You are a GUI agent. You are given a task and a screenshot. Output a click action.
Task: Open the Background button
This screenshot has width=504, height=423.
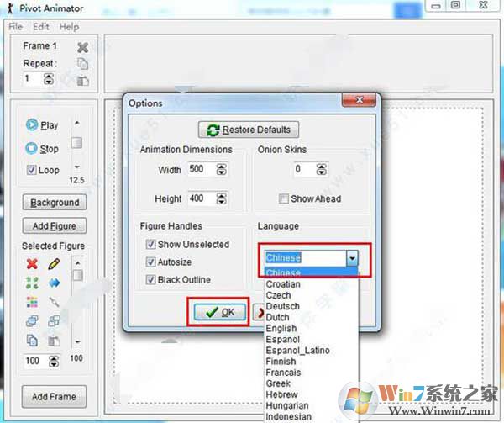pyautogui.click(x=55, y=203)
